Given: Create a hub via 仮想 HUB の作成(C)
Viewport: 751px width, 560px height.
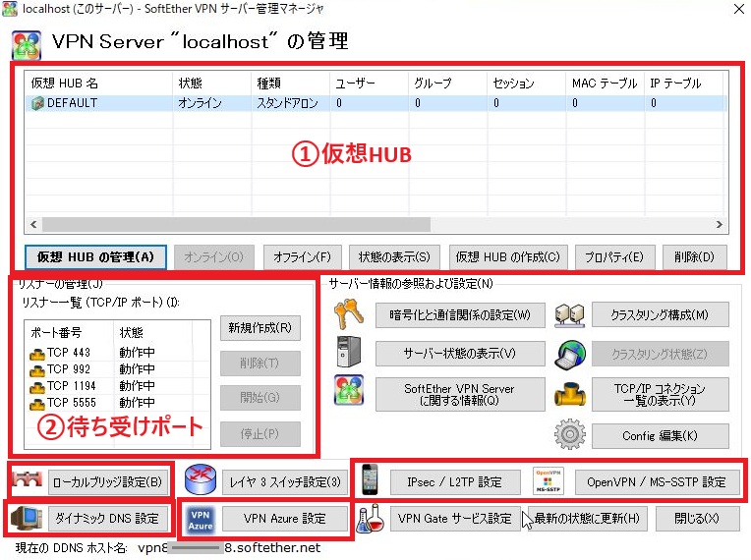Looking at the screenshot, I should coord(508,257).
